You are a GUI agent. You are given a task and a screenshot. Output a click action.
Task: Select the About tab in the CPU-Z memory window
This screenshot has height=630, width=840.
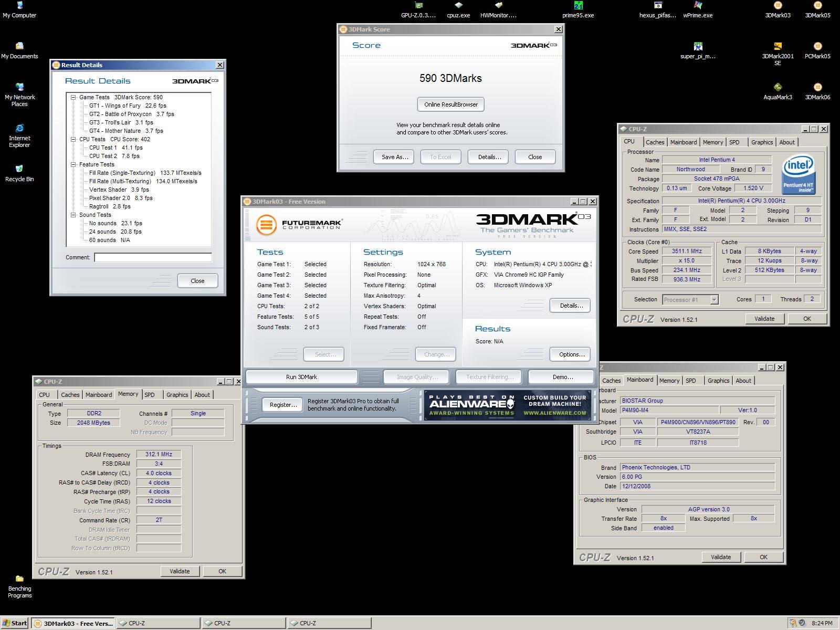tap(202, 395)
